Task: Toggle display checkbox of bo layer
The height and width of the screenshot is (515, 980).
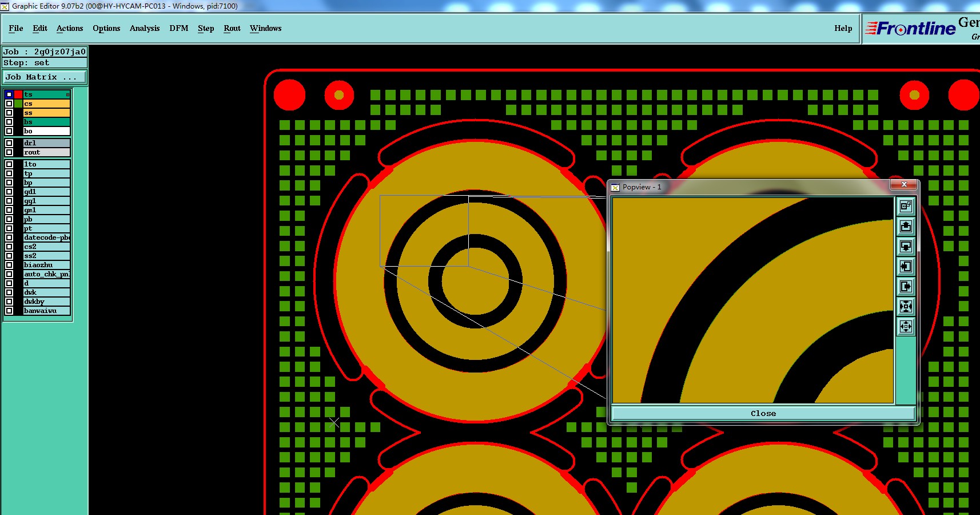Action: click(9, 131)
